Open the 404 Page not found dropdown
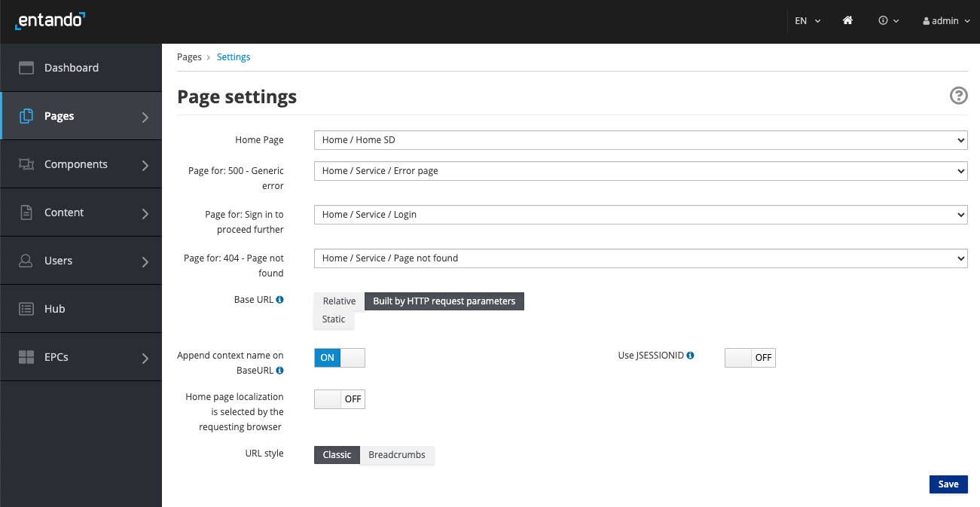980x507 pixels. (640, 258)
